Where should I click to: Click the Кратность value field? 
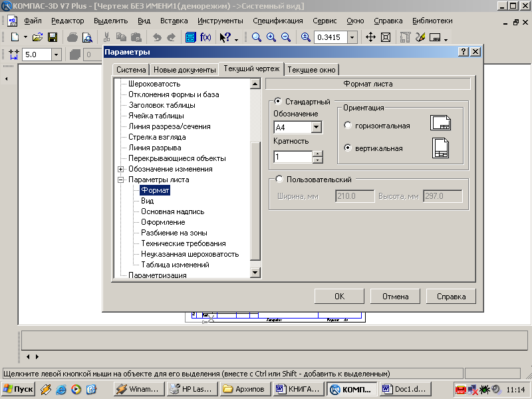coord(293,157)
